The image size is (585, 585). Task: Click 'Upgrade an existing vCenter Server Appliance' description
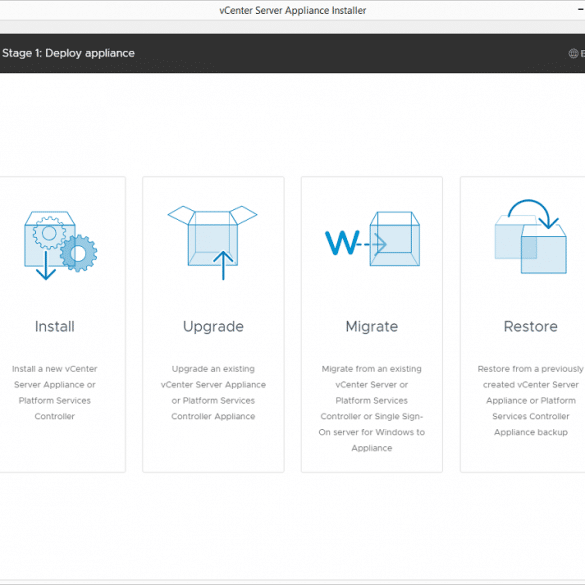pyautogui.click(x=213, y=392)
